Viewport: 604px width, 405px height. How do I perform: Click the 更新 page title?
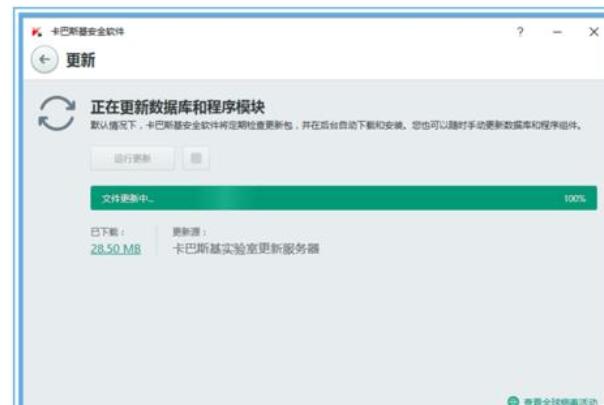click(81, 60)
